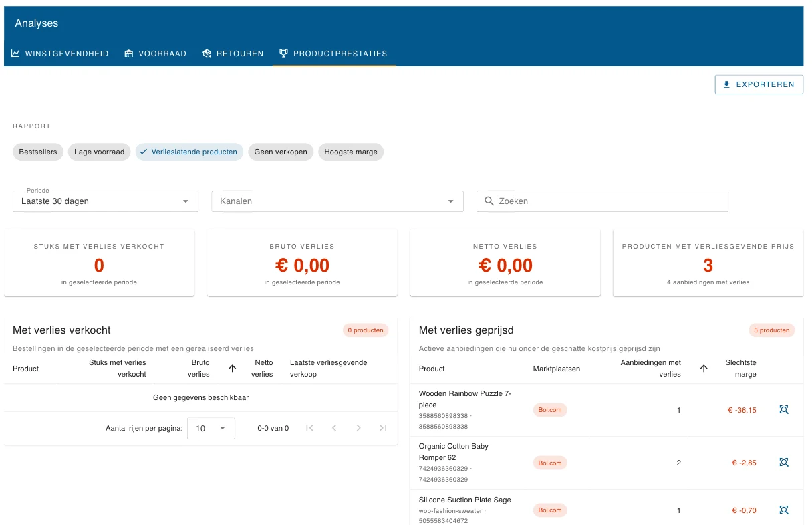Select the Lage voorraad report chip

pos(99,152)
